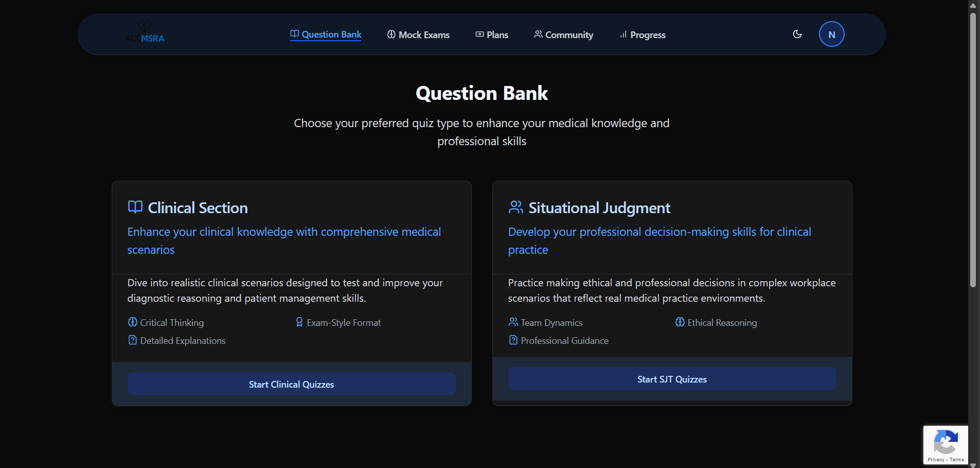The height and width of the screenshot is (468, 980).
Task: Click the ACEMSRA logo in the navbar
Action: [x=145, y=32]
